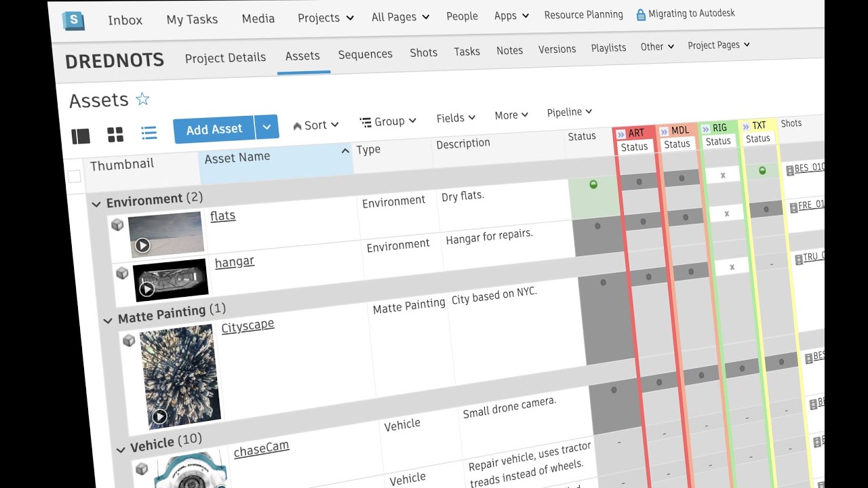This screenshot has height=488, width=868.
Task: Open the More dropdown
Action: 511,115
